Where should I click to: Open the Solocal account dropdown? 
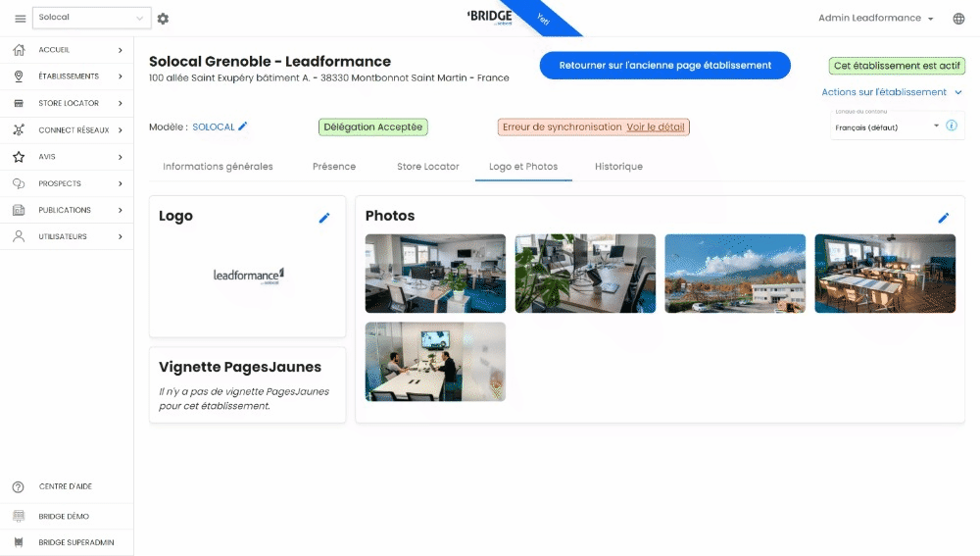click(91, 18)
